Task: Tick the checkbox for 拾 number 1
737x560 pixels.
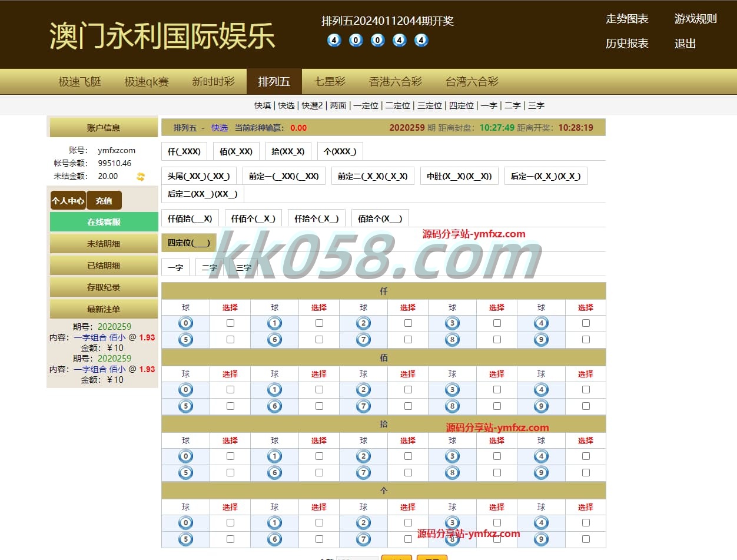Action: (319, 456)
